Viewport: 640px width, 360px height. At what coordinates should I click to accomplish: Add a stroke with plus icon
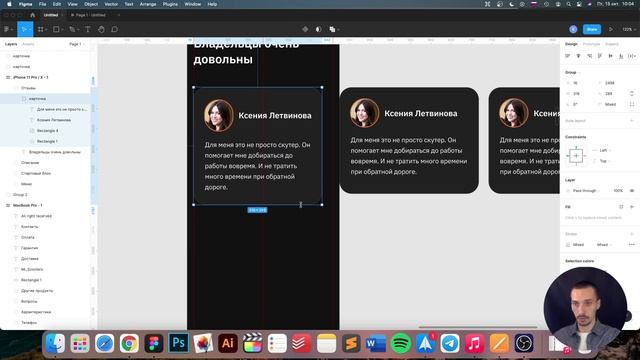(632, 234)
